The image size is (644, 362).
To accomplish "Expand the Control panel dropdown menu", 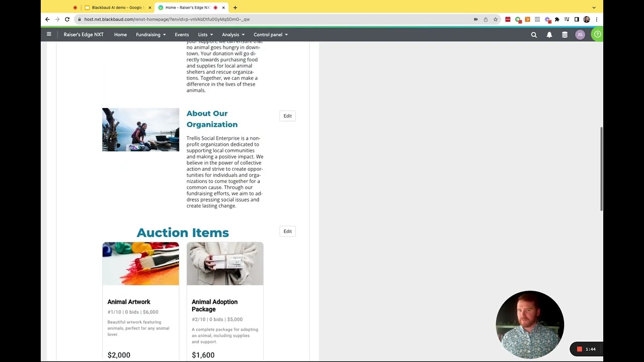I will point(271,35).
